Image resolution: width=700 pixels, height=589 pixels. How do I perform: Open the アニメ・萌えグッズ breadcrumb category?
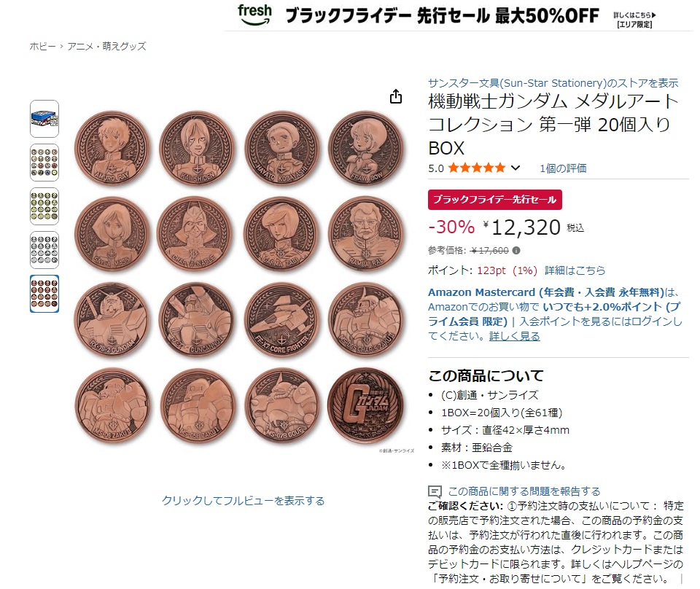coord(106,46)
